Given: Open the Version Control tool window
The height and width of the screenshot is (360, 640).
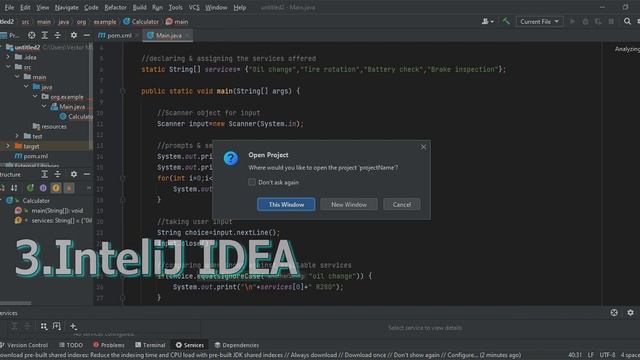Looking at the screenshot, I should coord(24,345).
